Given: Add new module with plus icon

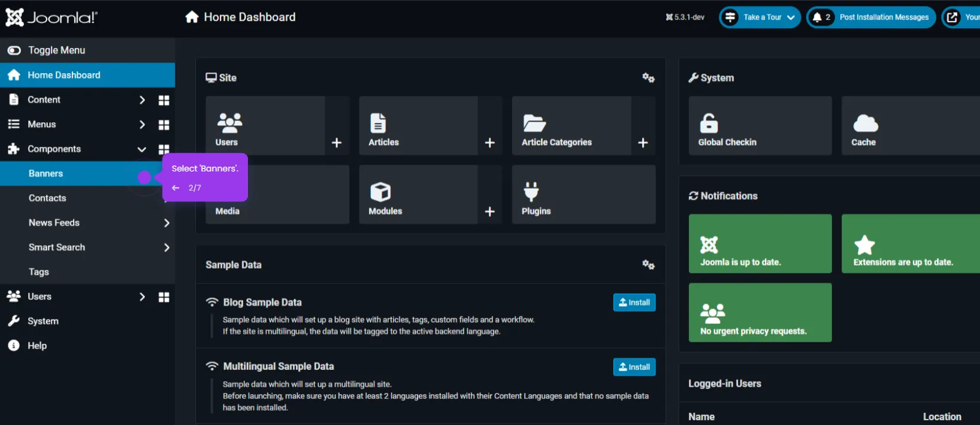Looking at the screenshot, I should click(490, 212).
